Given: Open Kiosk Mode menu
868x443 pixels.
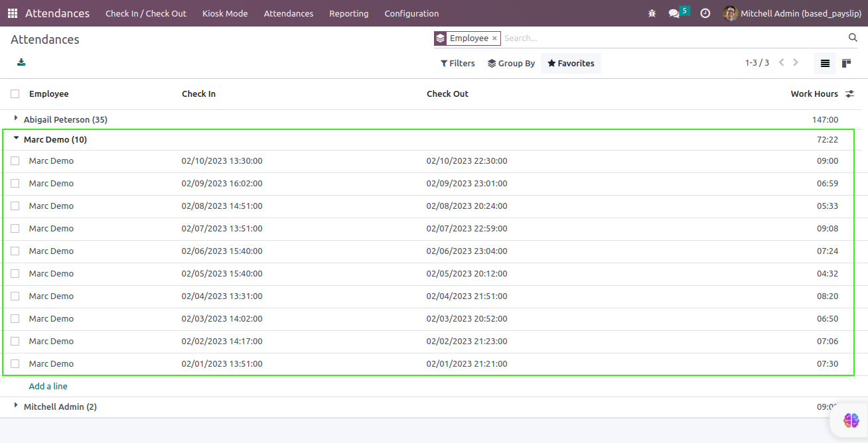Looking at the screenshot, I should [225, 13].
